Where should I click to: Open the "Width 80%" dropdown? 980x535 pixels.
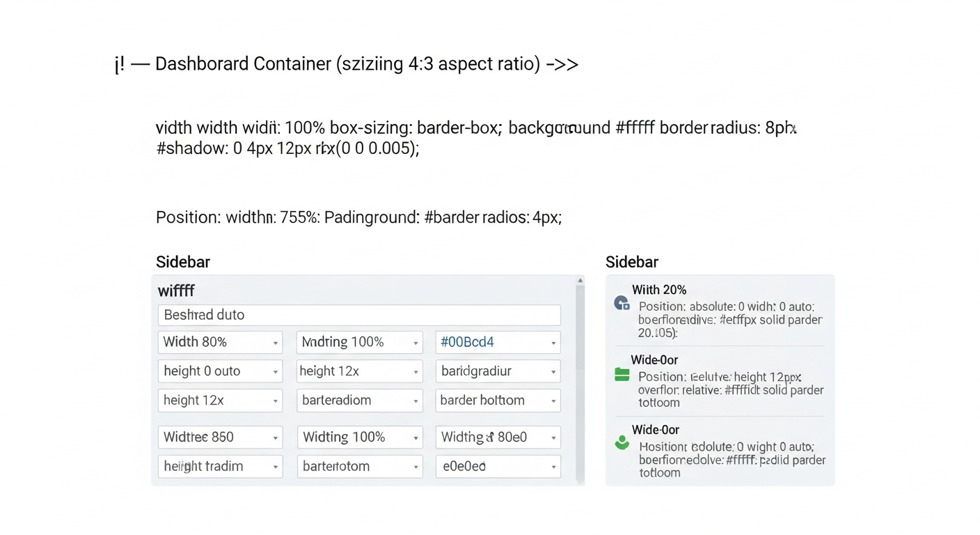click(x=220, y=342)
